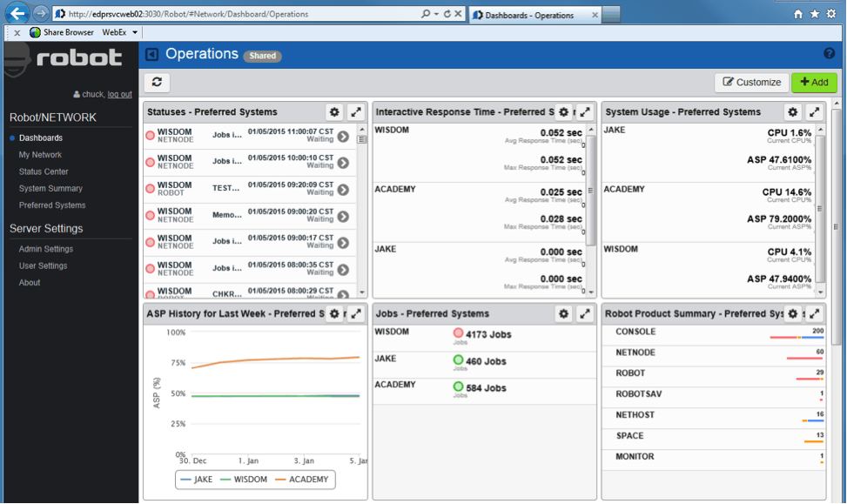The width and height of the screenshot is (847, 504).
Task: Click the green Add button
Action: tap(814, 82)
